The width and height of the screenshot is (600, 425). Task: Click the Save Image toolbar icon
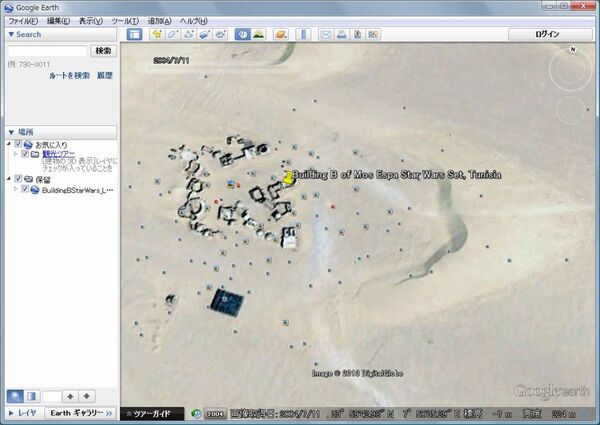[x=357, y=34]
